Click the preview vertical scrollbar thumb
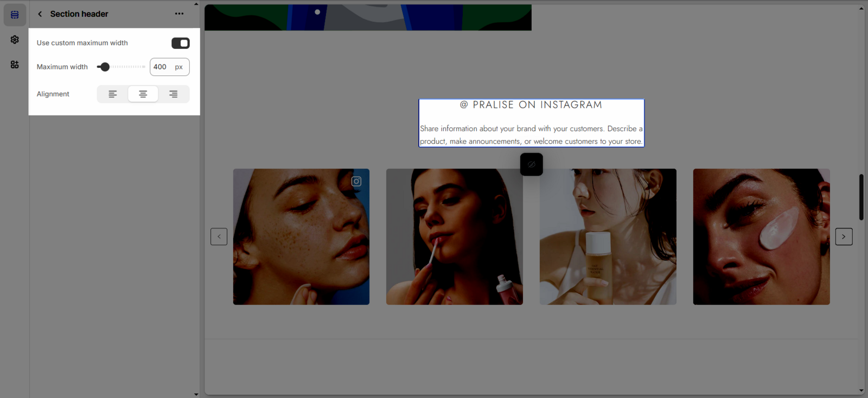This screenshot has width=868, height=398. pos(861,197)
